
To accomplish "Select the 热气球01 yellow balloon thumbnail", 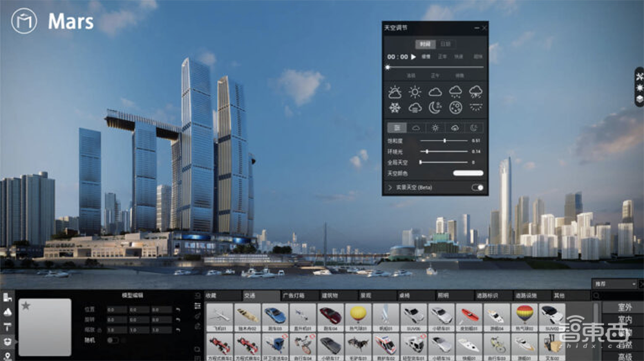I will 358,316.
